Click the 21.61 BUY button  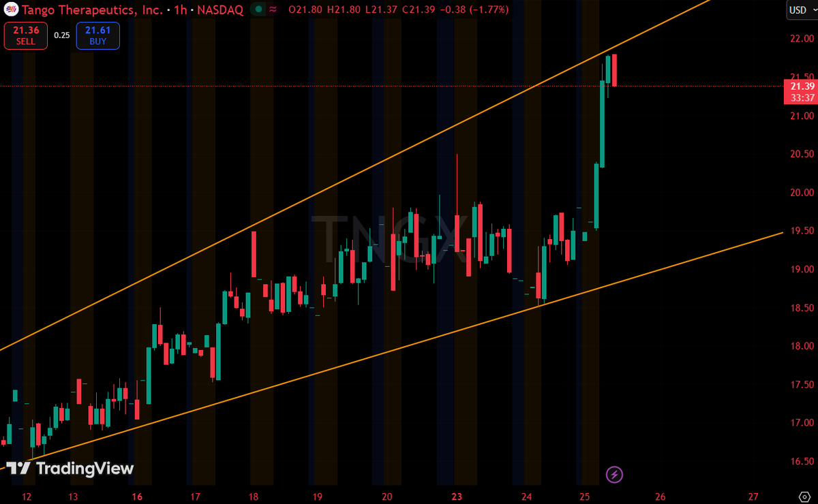[97, 35]
